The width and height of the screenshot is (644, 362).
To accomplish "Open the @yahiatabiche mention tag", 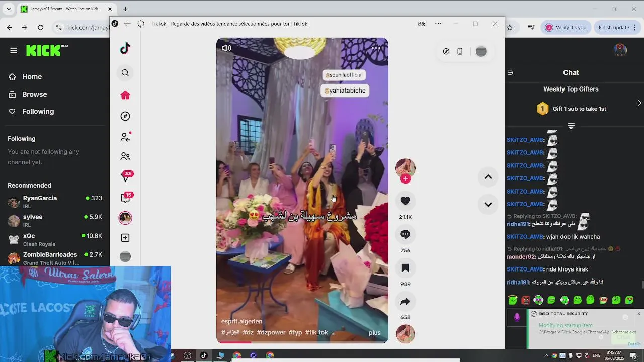I will (345, 90).
